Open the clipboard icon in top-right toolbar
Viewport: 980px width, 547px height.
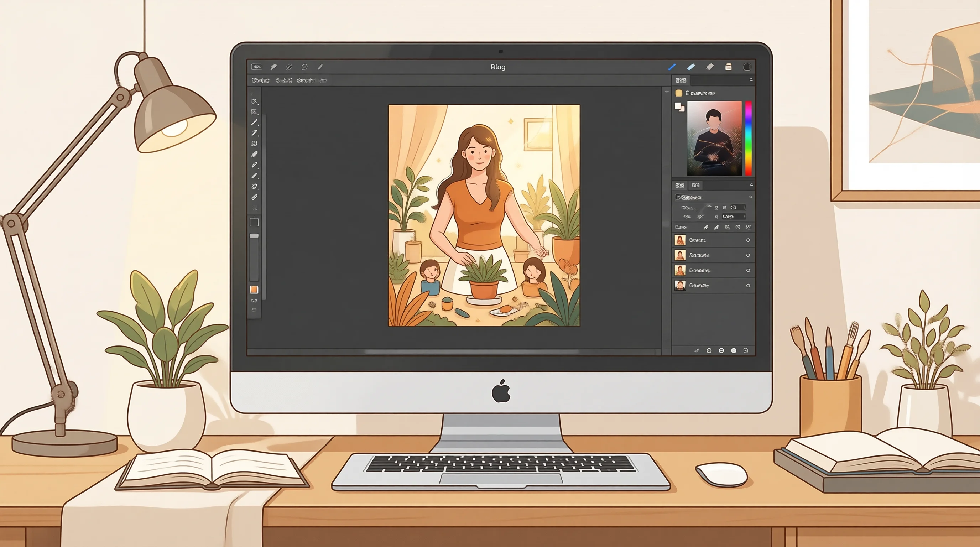pos(729,67)
